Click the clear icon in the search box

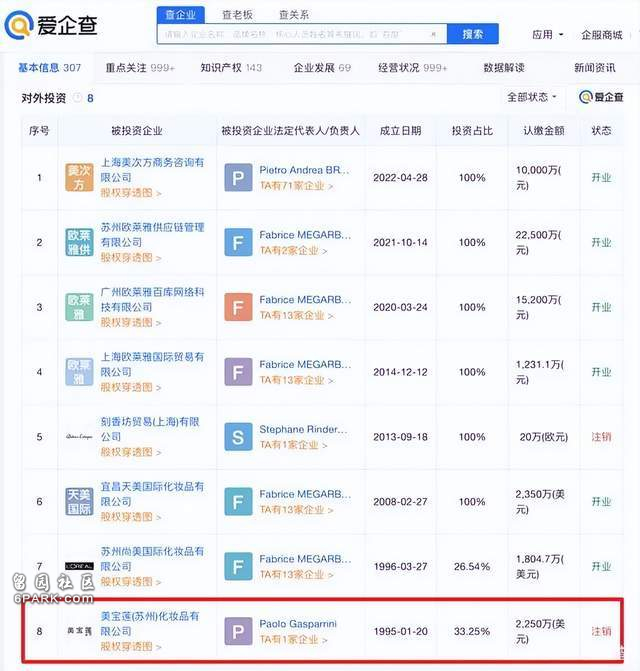pyautogui.click(x=433, y=34)
